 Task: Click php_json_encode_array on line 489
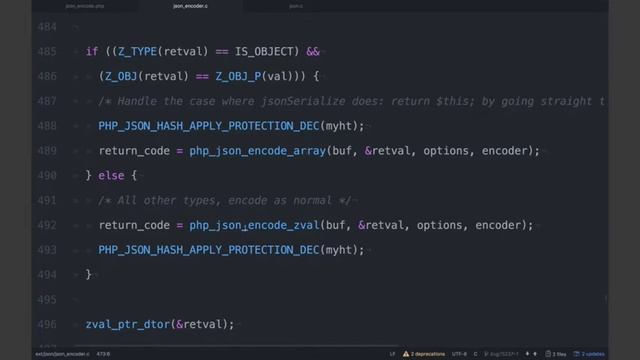(258, 151)
